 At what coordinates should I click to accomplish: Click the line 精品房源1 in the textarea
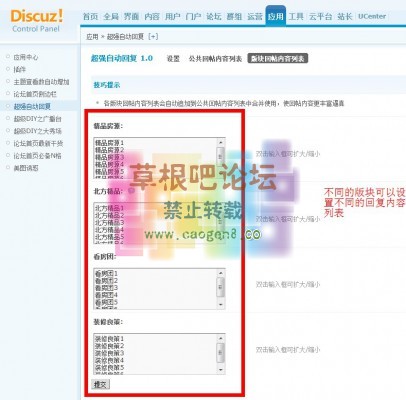(x=109, y=143)
